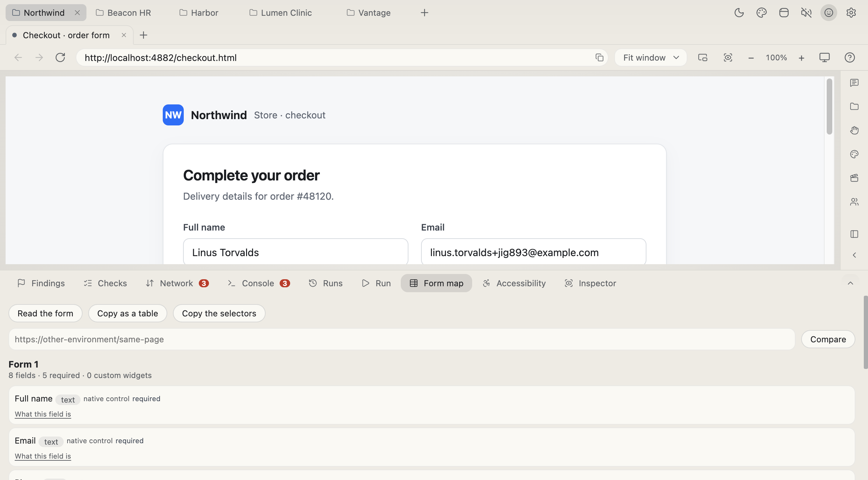Open users icon in right sidebar
This screenshot has width=868, height=480.
854,202
